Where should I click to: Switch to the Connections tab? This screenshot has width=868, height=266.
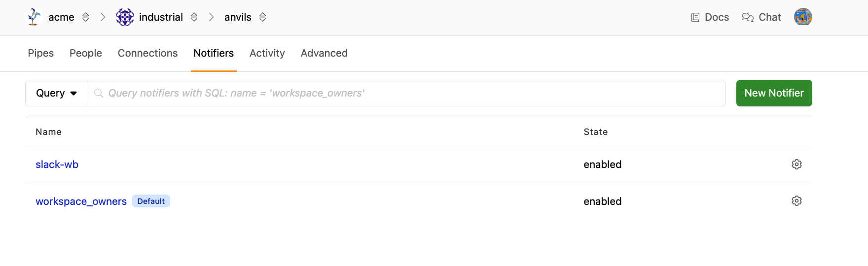147,53
